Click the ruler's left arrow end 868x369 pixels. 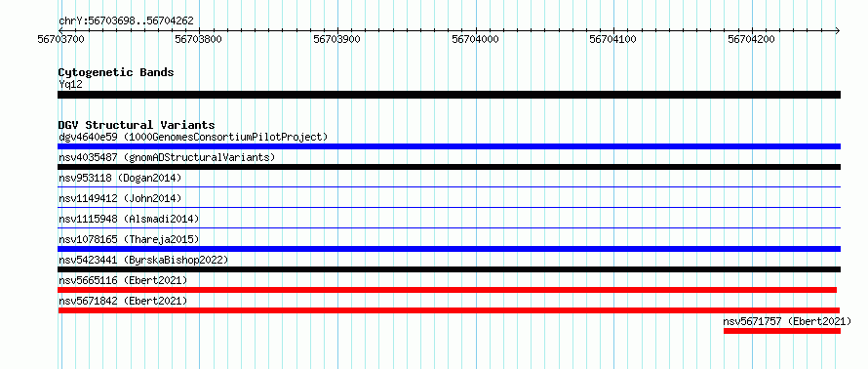tap(60, 30)
